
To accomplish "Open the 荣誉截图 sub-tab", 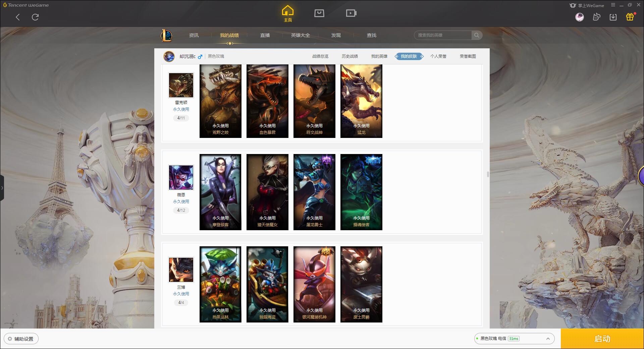I will [x=468, y=56].
